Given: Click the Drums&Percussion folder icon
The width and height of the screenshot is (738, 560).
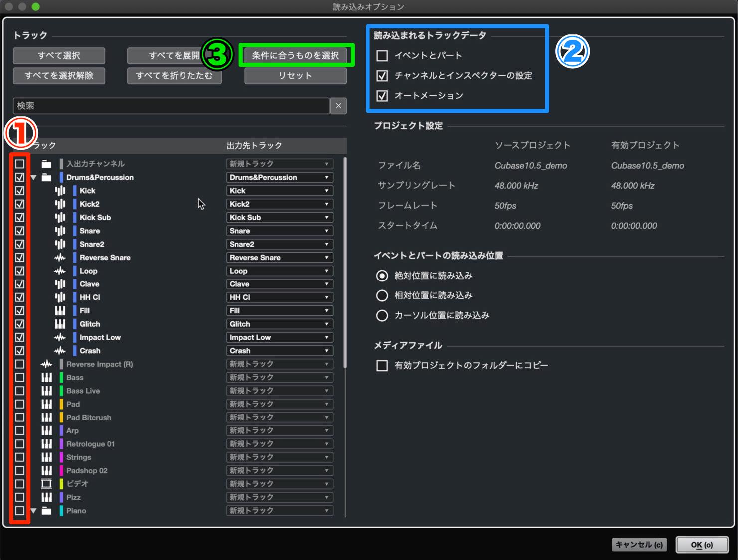Looking at the screenshot, I should pos(46,177).
